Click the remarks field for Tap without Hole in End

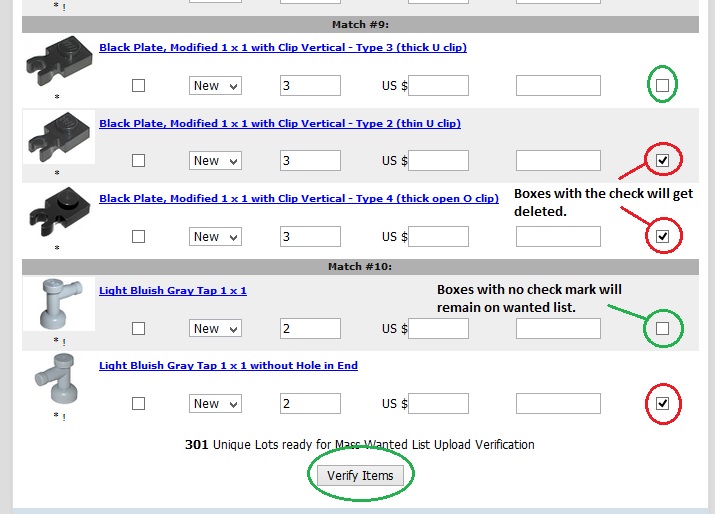pyautogui.click(x=558, y=404)
